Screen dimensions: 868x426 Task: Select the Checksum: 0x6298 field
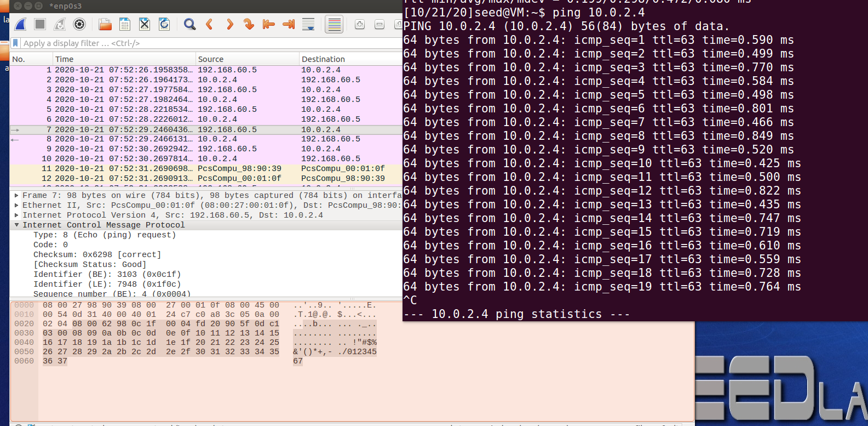tap(97, 254)
